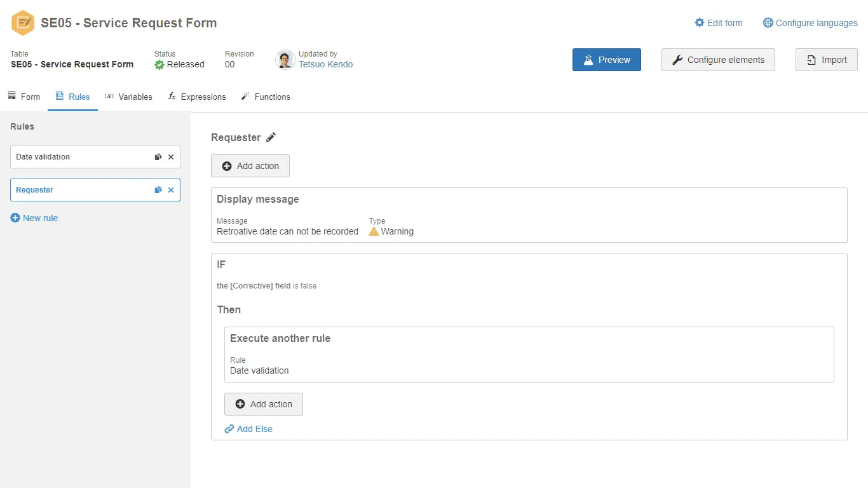
Task: Add a New rule
Action: point(34,218)
